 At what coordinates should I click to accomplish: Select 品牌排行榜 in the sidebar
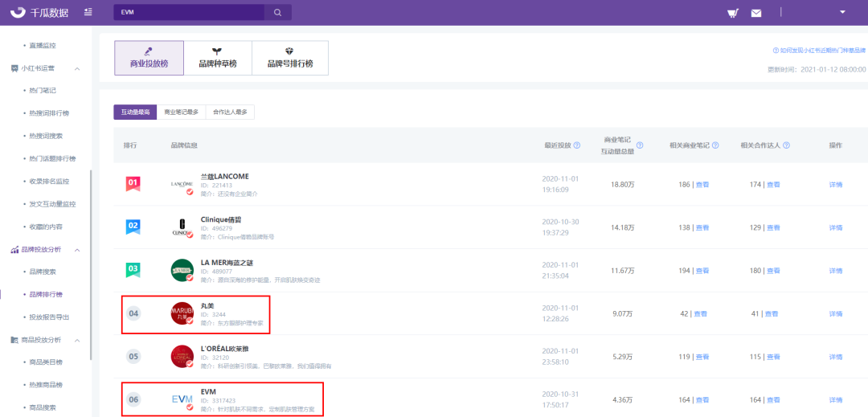(x=46, y=294)
